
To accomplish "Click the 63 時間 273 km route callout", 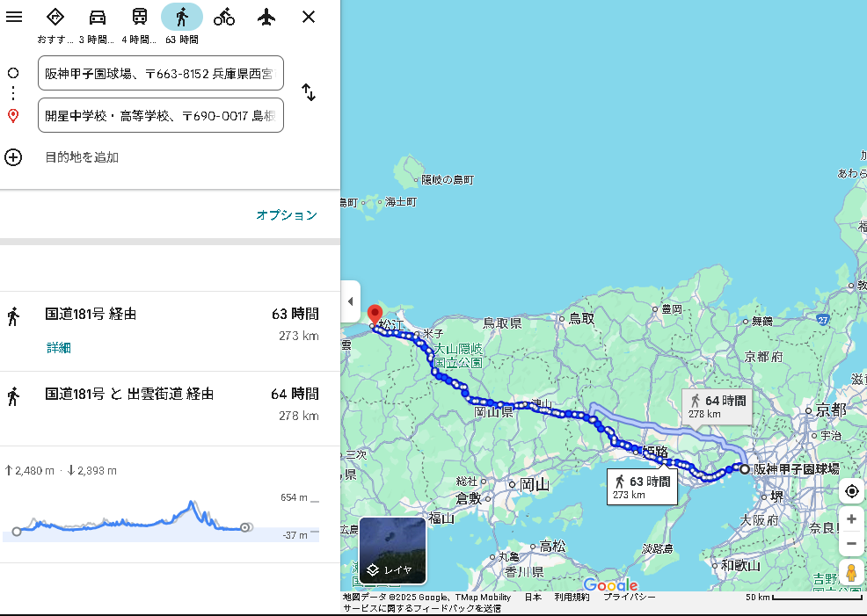I will click(642, 488).
